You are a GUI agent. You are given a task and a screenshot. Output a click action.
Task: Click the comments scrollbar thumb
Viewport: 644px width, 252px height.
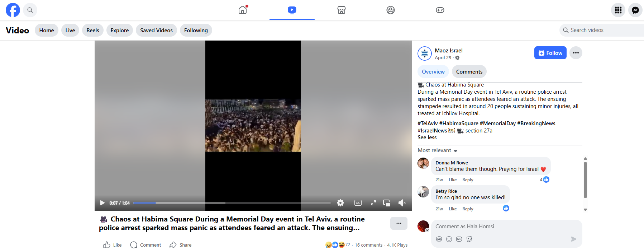585,180
